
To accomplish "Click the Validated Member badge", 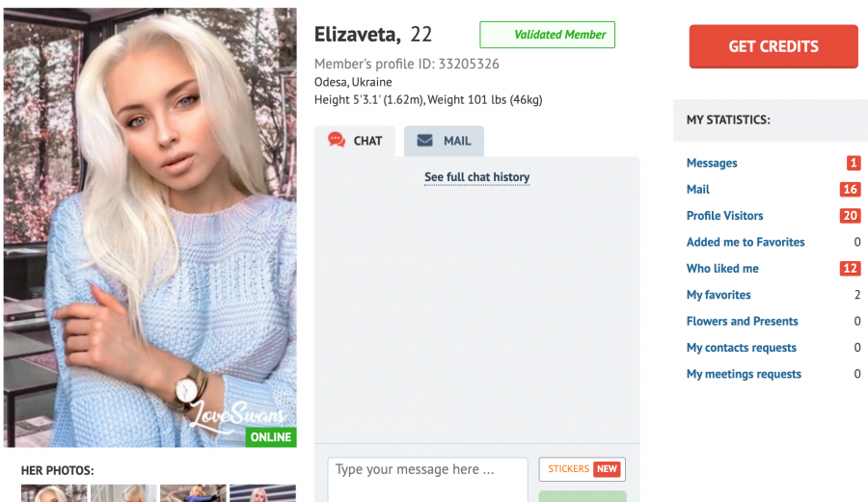I will [x=547, y=35].
